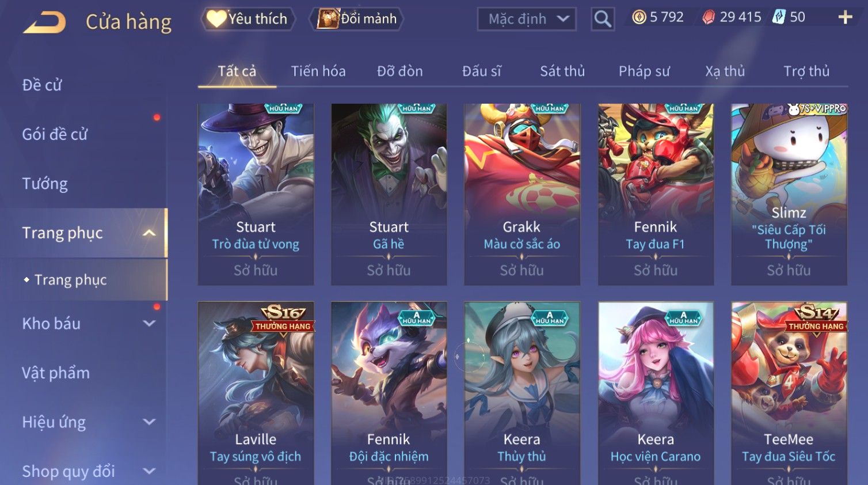
Task: Switch to the Pháp sư tab
Action: [x=644, y=71]
